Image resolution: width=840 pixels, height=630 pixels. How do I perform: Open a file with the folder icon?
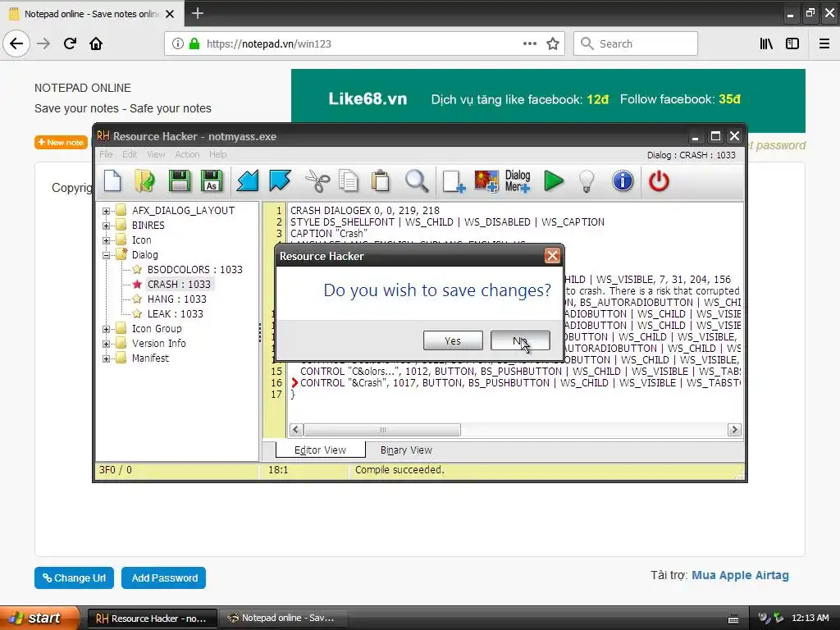point(144,181)
